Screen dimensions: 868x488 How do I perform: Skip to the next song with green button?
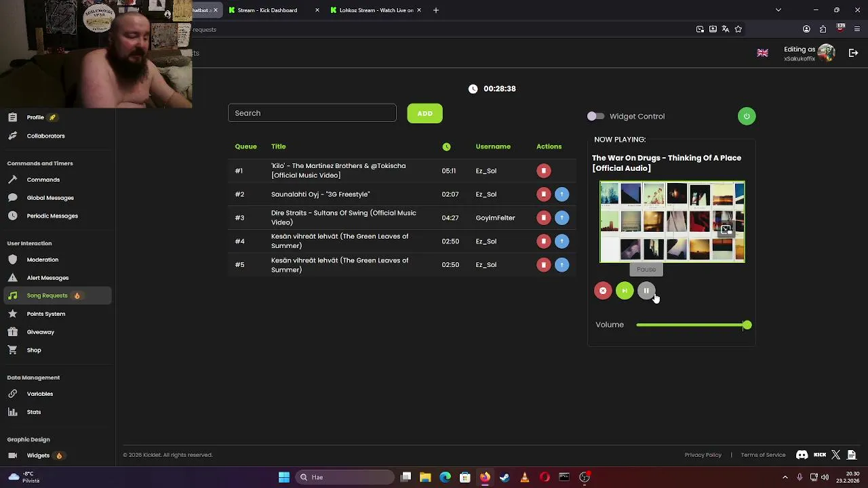coord(625,291)
